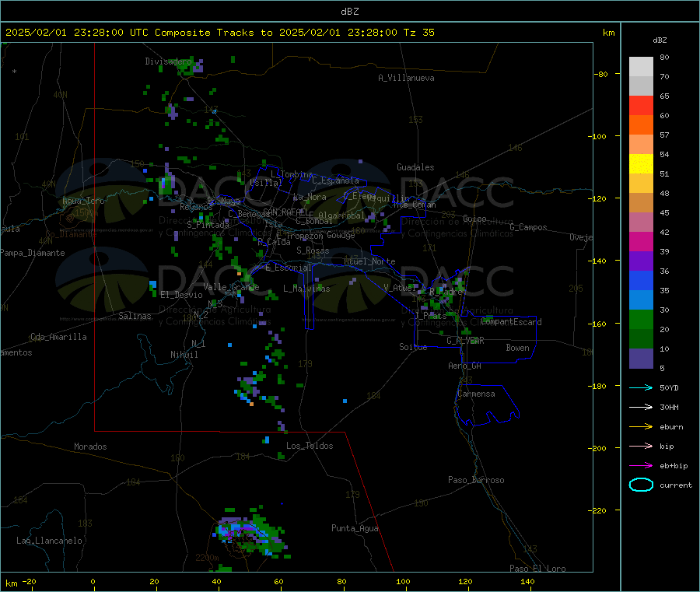The image size is (700, 592).
Task: Click the 'Los_Toldos' map label
Action: coord(310,446)
